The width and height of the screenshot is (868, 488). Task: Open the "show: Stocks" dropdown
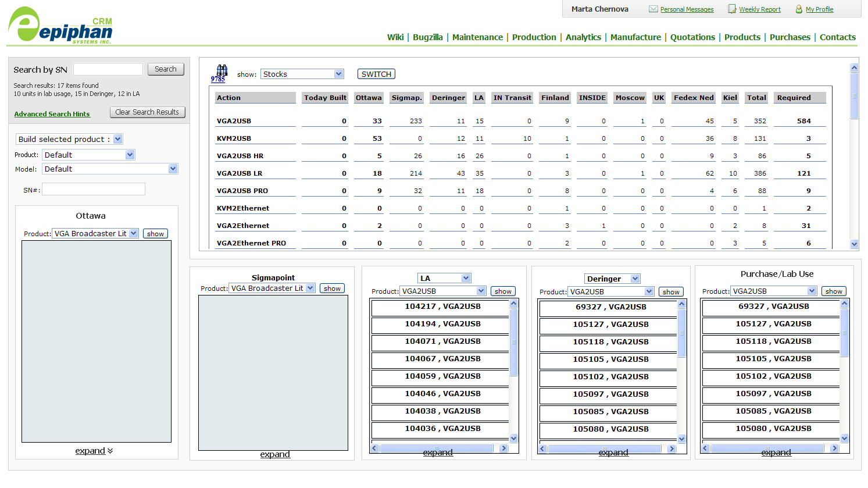pyautogui.click(x=302, y=74)
